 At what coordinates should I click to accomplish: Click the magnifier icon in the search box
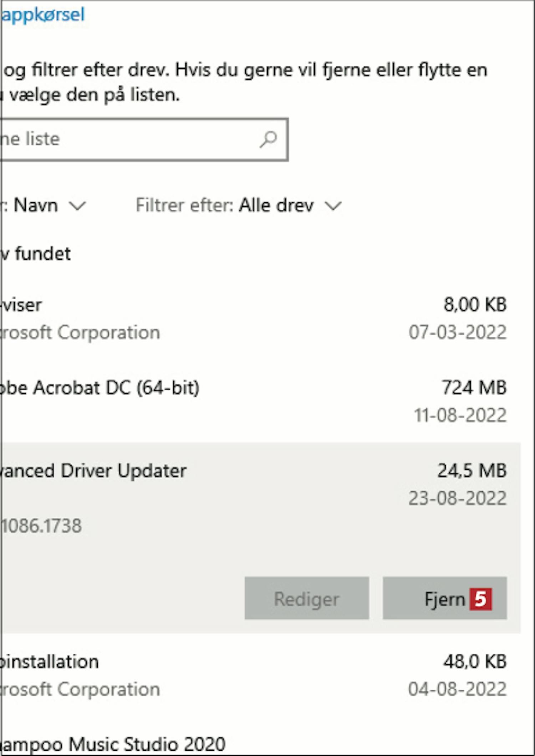click(x=268, y=139)
